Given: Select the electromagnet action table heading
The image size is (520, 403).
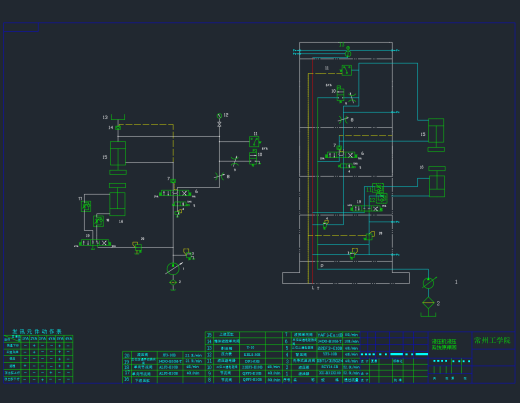Looking at the screenshot, I should pos(37,331).
